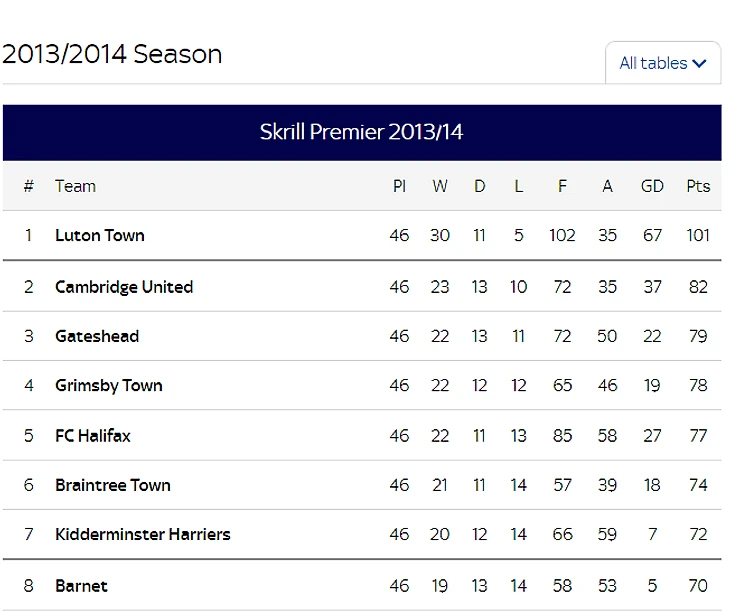Open the Kidderminster Harriers team link
The image size is (730, 612).
(143, 535)
